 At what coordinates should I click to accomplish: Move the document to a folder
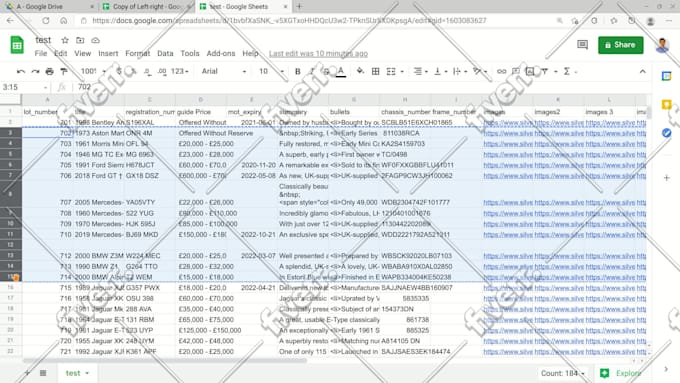click(x=80, y=40)
